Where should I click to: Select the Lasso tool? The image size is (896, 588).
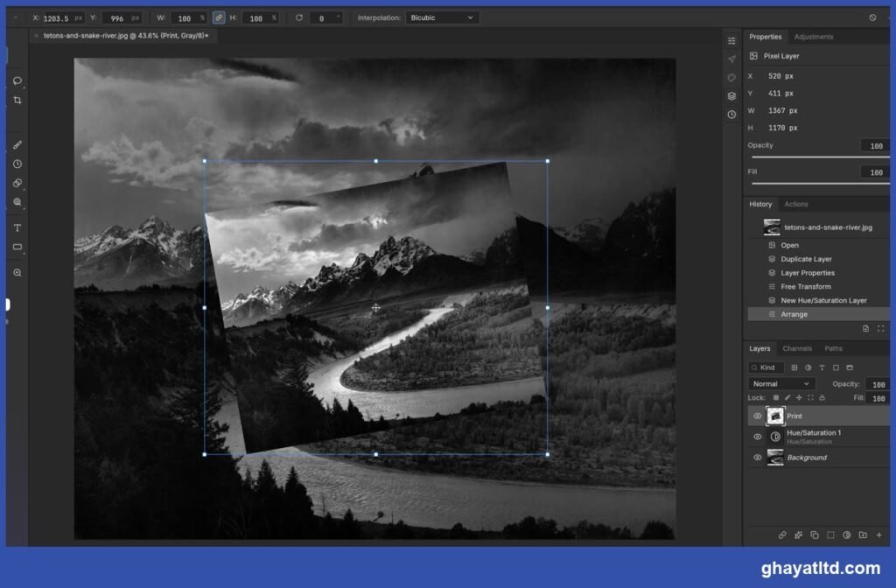tap(17, 80)
